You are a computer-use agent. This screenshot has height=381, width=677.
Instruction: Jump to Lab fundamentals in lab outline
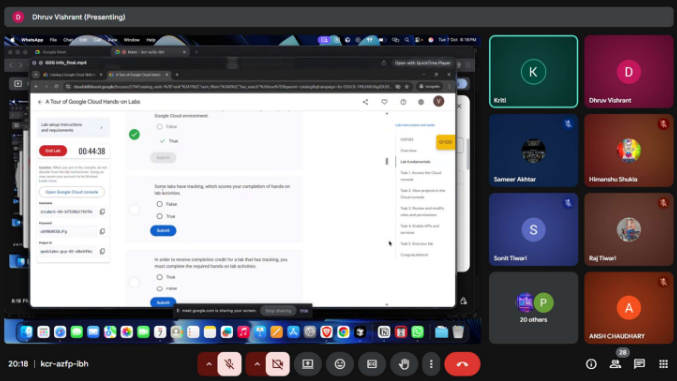[x=415, y=162]
